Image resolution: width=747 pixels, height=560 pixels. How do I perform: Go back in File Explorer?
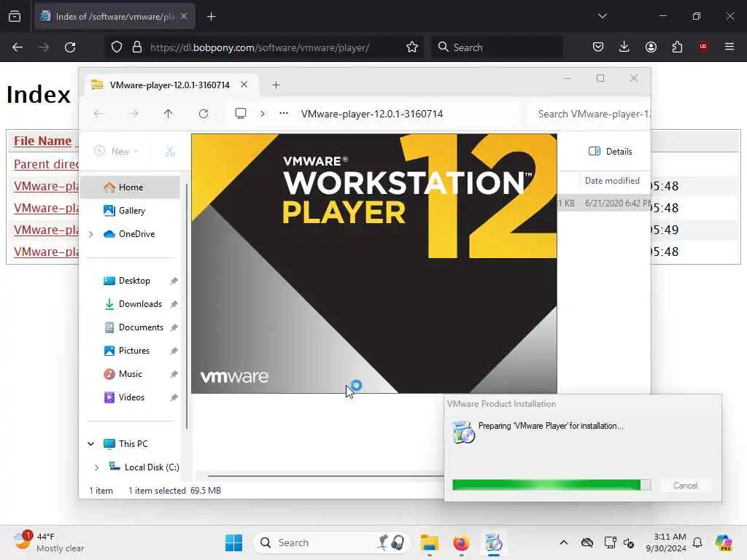[98, 114]
